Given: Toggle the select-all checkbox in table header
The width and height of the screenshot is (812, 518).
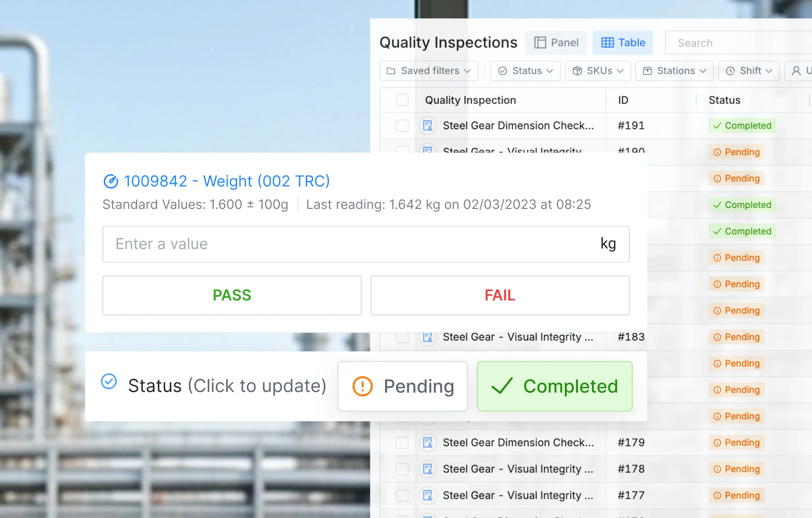Looking at the screenshot, I should tap(402, 100).
